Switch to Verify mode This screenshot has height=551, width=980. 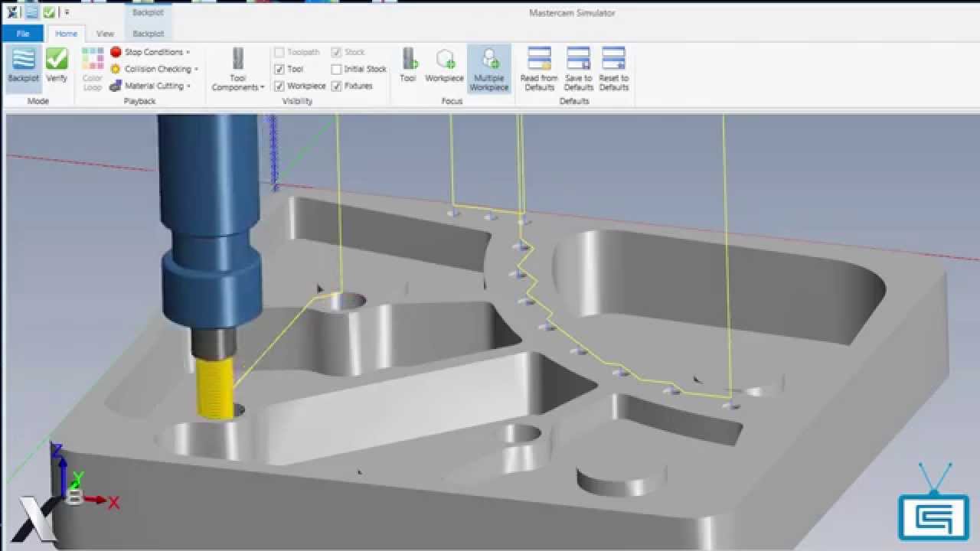(57, 66)
